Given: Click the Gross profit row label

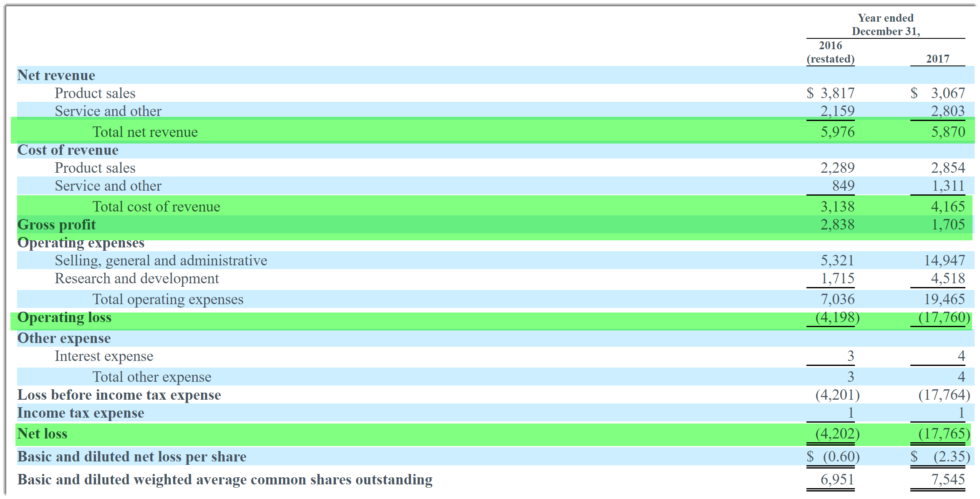Looking at the screenshot, I should (56, 224).
